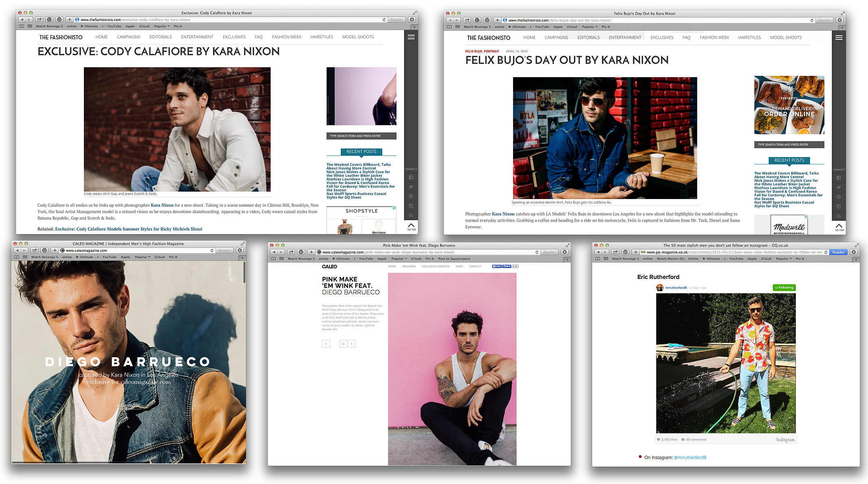
Task: Click Twitter connect icon in Cody Calafiore sidebar
Action: point(411,187)
